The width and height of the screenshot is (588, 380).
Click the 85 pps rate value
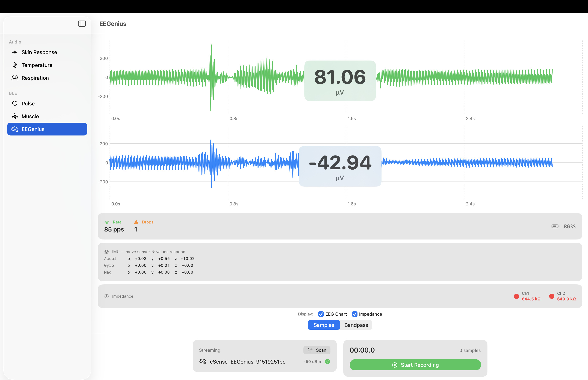(114, 229)
